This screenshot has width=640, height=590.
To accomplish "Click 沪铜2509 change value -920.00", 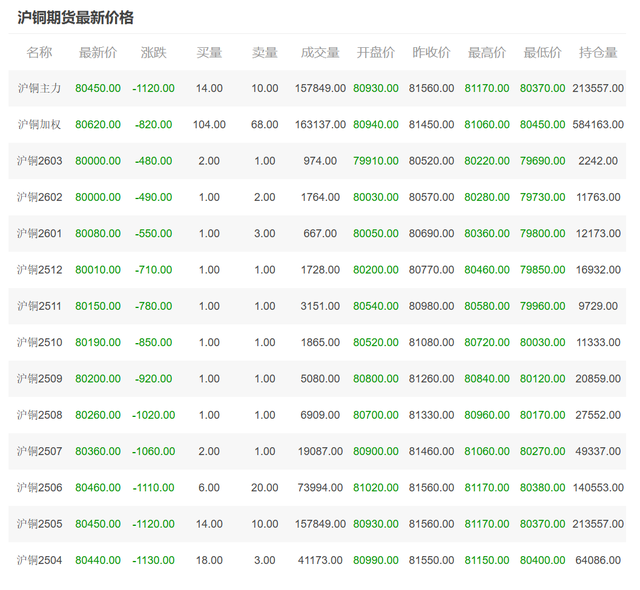I will 153,379.
